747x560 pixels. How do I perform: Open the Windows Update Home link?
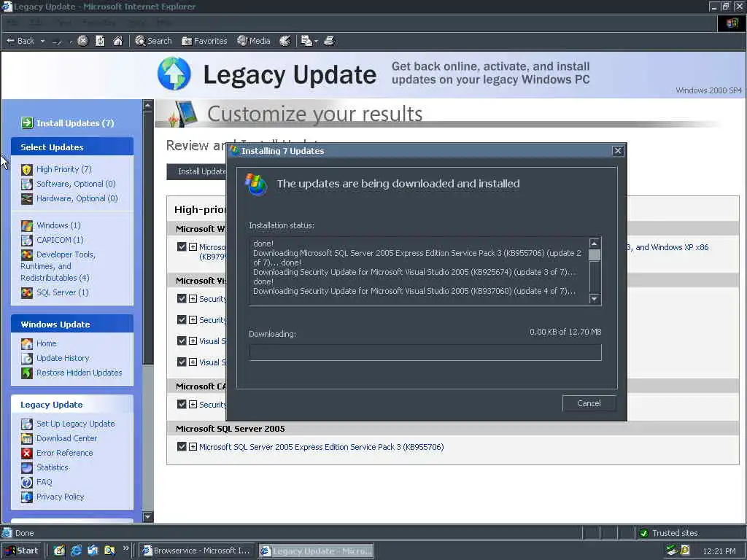point(46,343)
